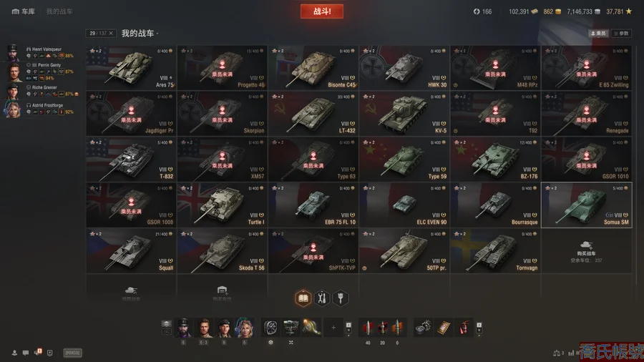Toggle the 乘员 crew view button
Image resolution: width=644 pixels, height=362 pixels.
(598, 33)
